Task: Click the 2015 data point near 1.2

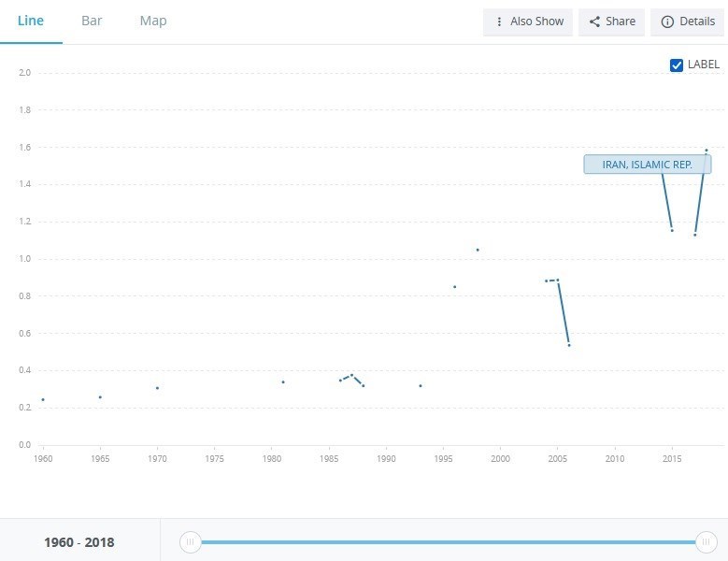Action: click(x=672, y=230)
